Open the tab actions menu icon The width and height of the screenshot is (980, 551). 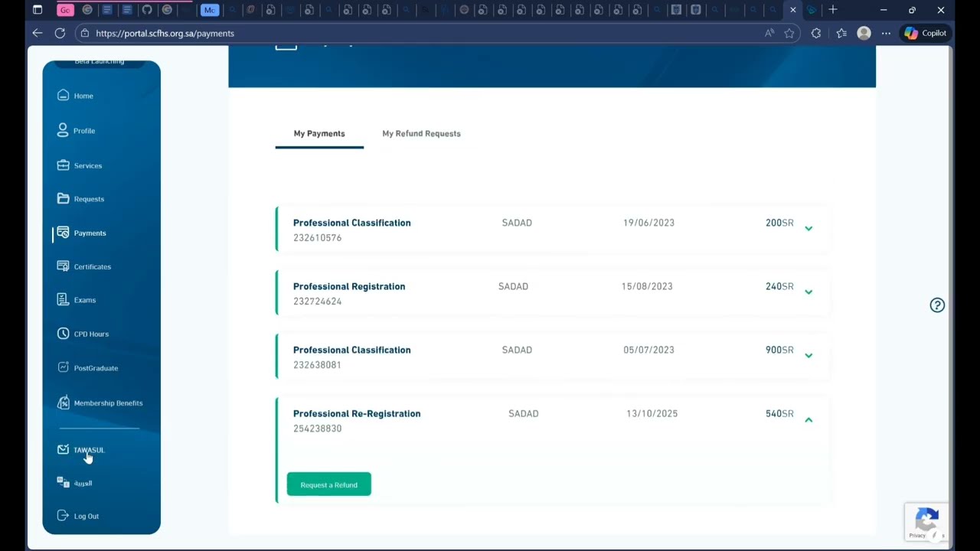(37, 10)
